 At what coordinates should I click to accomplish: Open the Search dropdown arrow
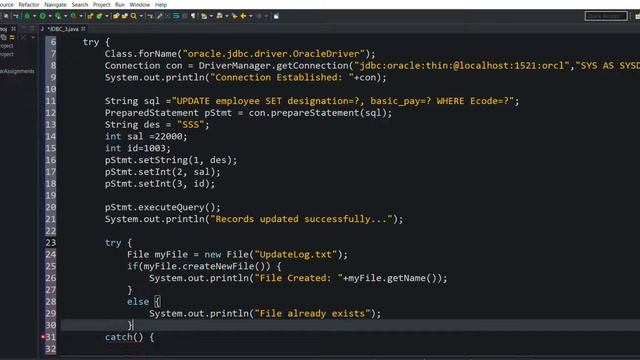coord(141,16)
